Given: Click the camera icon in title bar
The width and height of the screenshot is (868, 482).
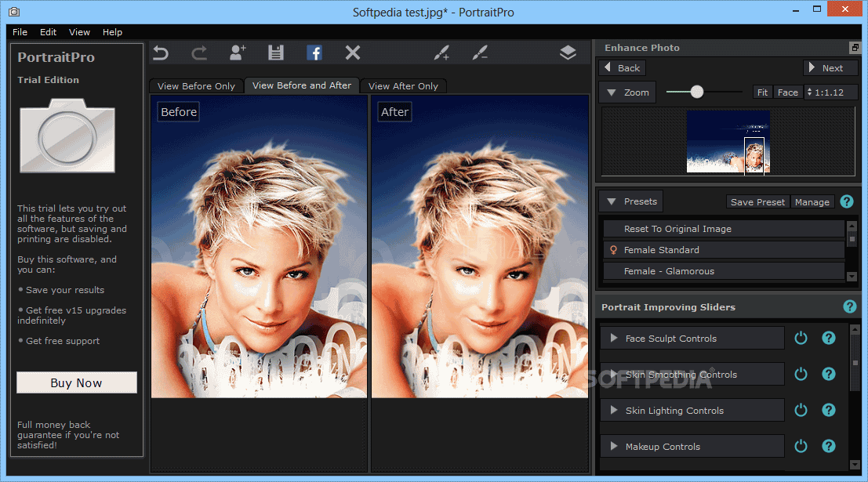Looking at the screenshot, I should 14,12.
